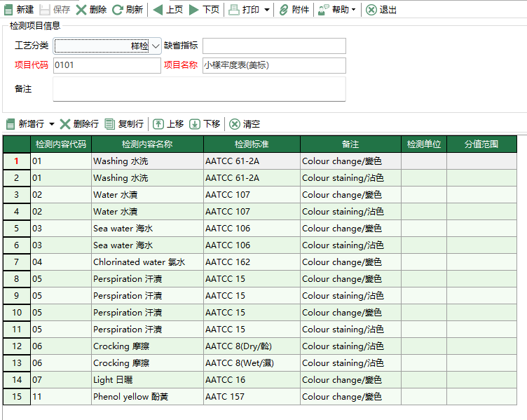Image resolution: width=527 pixels, height=420 pixels.
Task: Move row up with 上移 icon
Action: 159,124
